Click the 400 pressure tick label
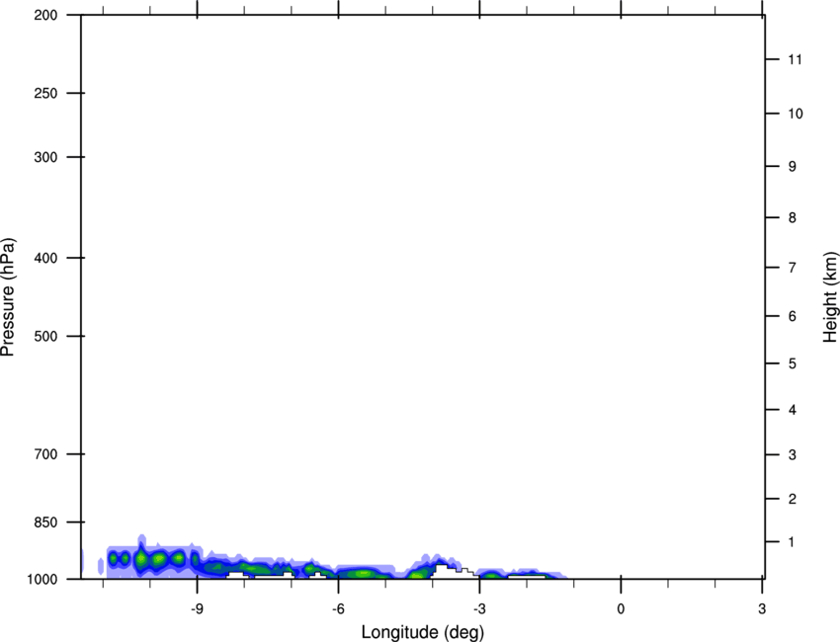This screenshot has height=642, width=840. click(x=45, y=258)
